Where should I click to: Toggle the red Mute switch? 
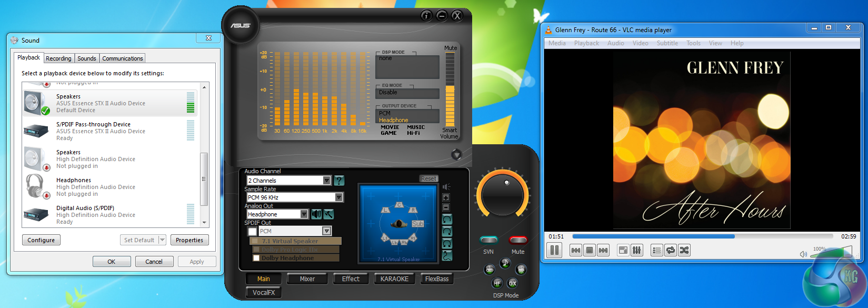(x=518, y=241)
